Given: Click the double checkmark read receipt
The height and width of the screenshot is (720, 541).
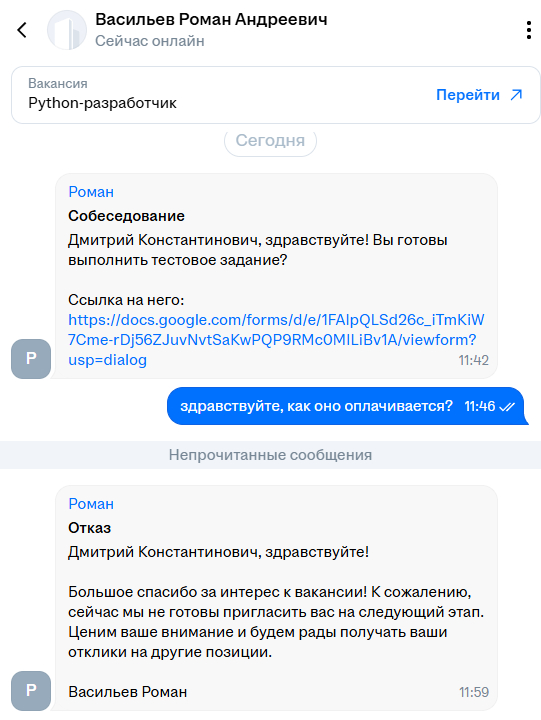Looking at the screenshot, I should (x=507, y=407).
